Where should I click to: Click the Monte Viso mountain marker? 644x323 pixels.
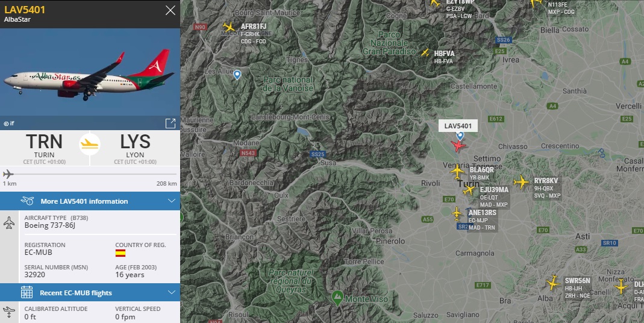[337, 298]
